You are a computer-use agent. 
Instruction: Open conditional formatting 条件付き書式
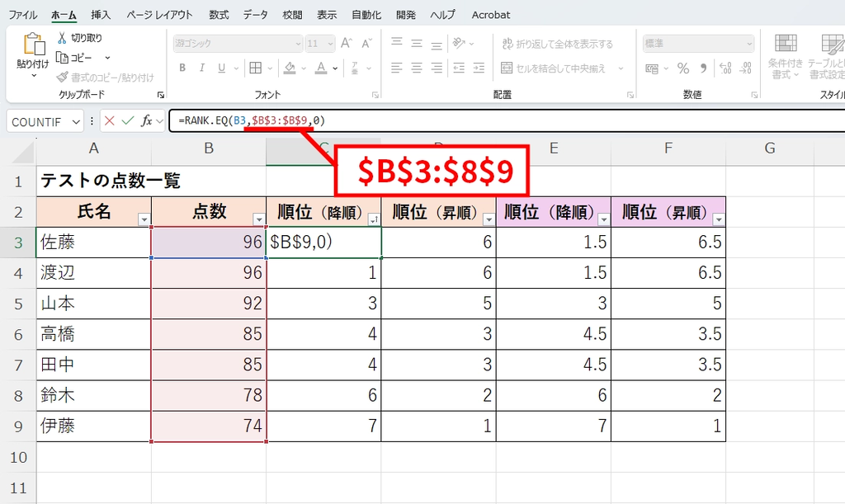tap(786, 57)
